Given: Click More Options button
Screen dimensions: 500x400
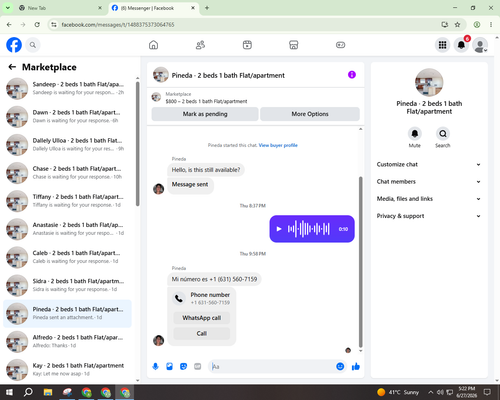Looking at the screenshot, I should point(310,114).
